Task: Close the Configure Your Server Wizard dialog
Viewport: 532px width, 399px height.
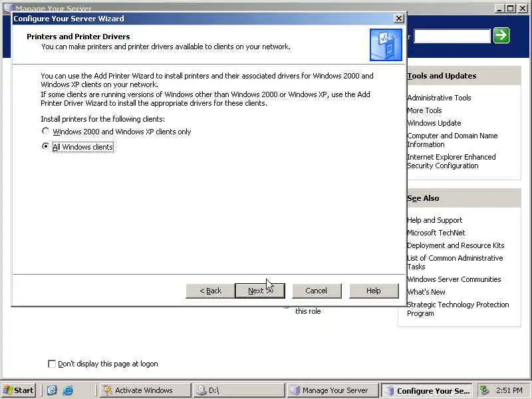Action: 399,19
